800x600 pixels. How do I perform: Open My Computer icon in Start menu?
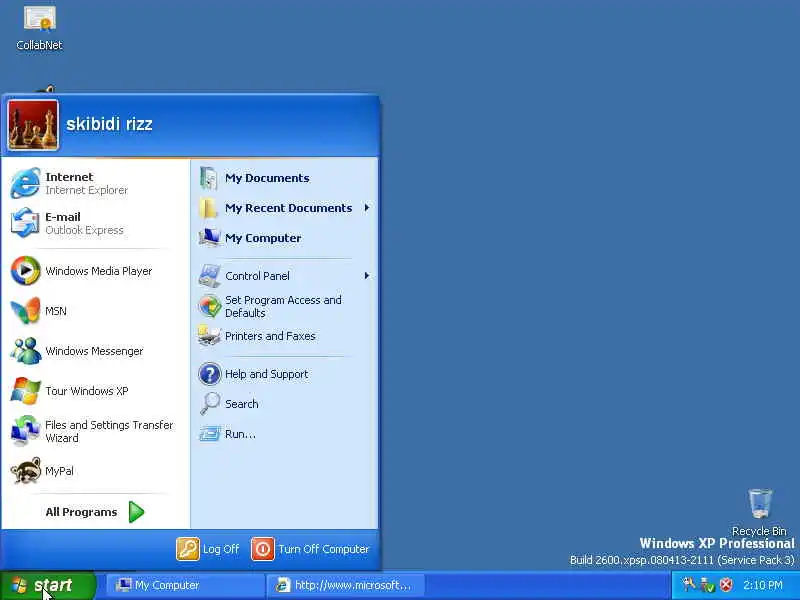tap(209, 238)
